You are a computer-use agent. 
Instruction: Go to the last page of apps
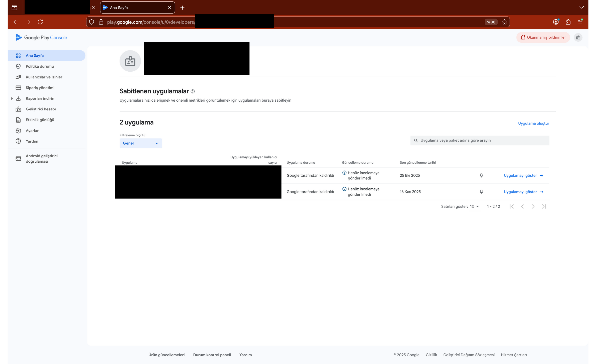pos(544,206)
